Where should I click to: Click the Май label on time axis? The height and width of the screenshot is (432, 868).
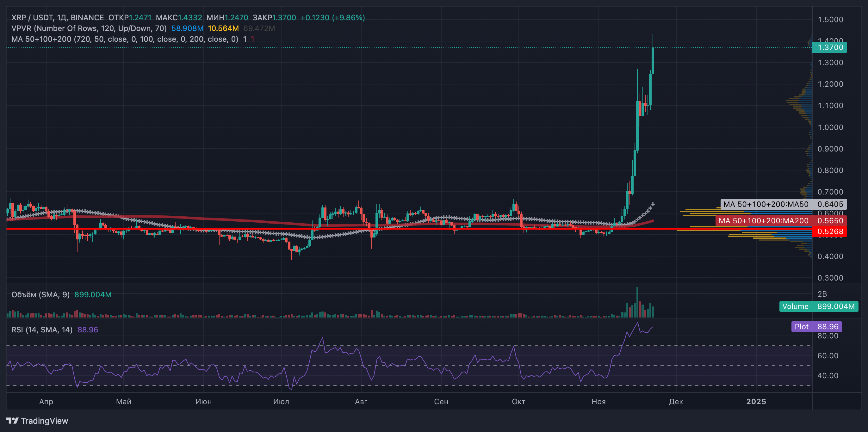tap(124, 402)
